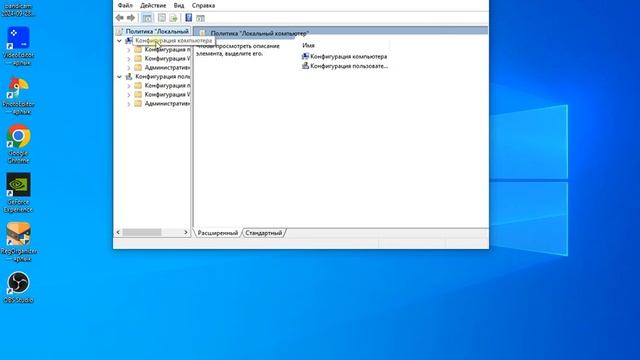Launch OBS Studio from the desktop

click(18, 287)
